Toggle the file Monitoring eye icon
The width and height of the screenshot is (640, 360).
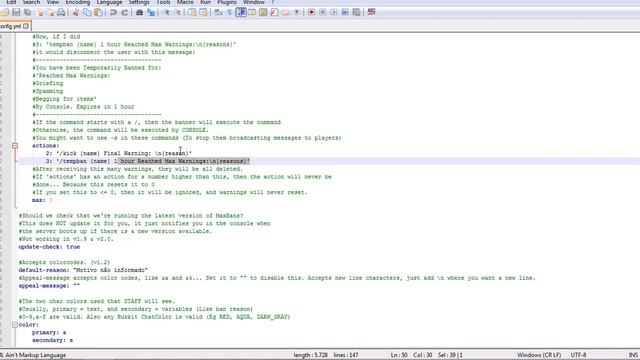coord(297,12)
